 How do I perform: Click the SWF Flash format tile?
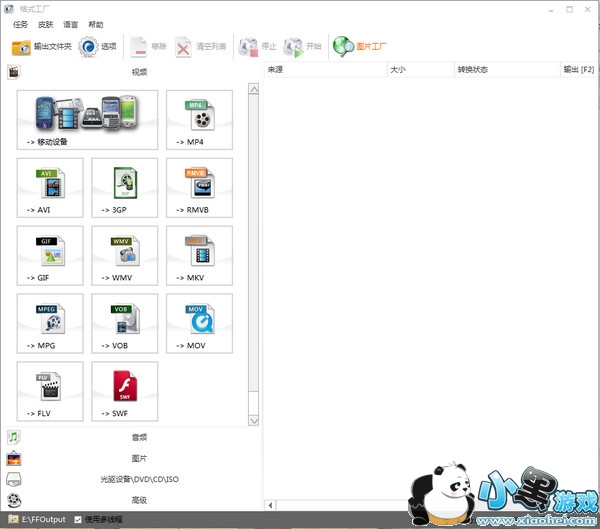coord(124,392)
